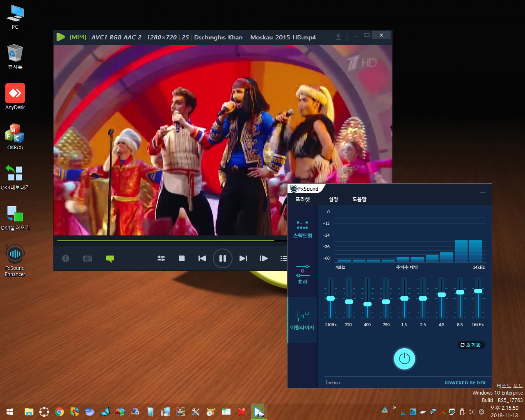Toggle the FxSound power button

click(404, 359)
